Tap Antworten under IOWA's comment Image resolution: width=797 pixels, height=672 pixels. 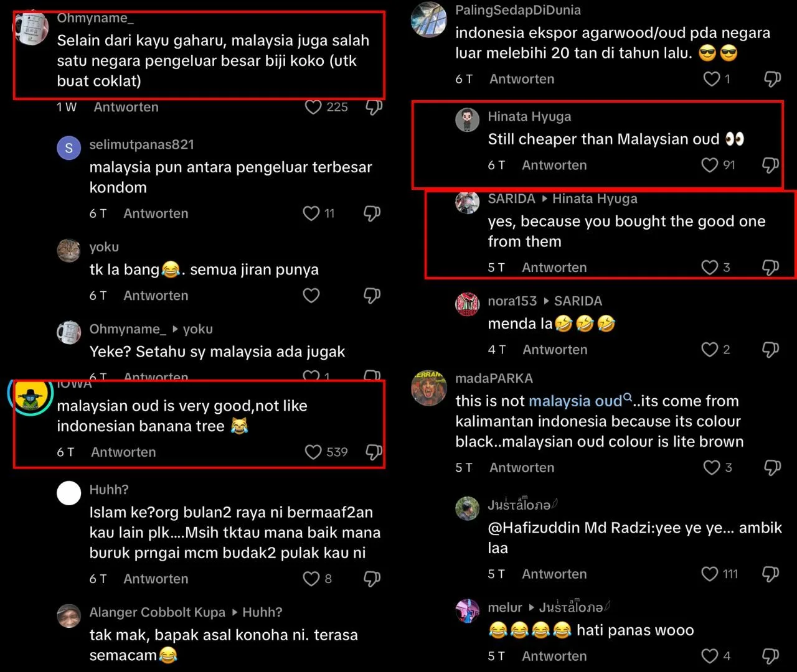click(x=123, y=452)
